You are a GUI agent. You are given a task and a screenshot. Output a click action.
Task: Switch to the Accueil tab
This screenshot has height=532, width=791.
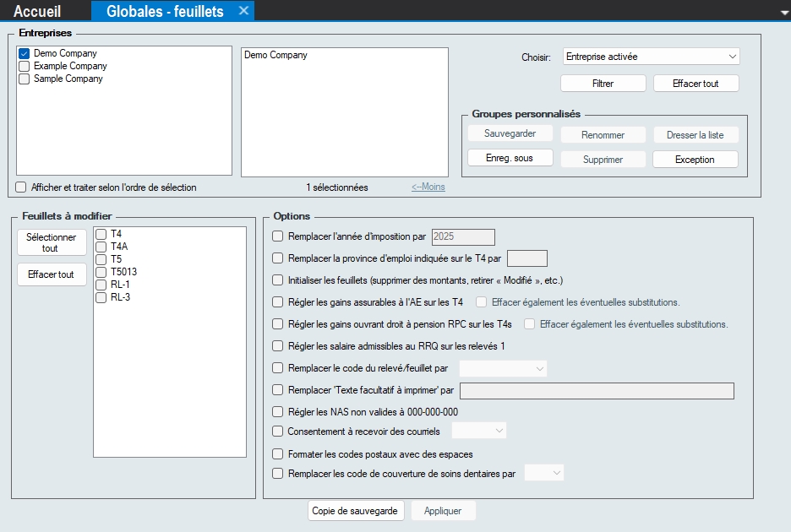point(37,11)
